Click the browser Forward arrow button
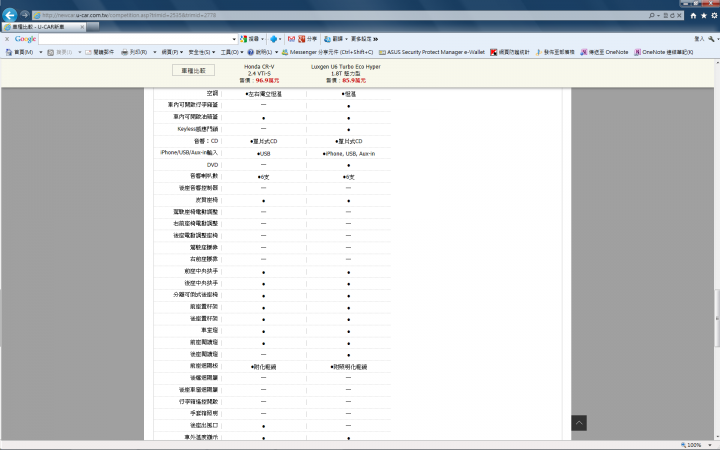 pos(24,15)
